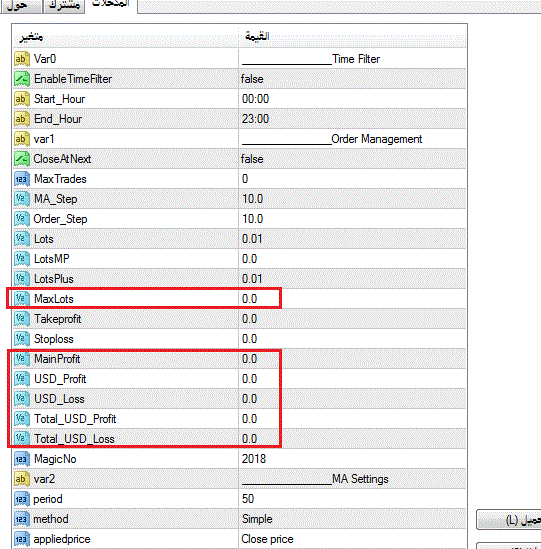Viewport: 541px width, 549px height.
Task: Click the integer icon beside MagicNo
Action: 21,459
